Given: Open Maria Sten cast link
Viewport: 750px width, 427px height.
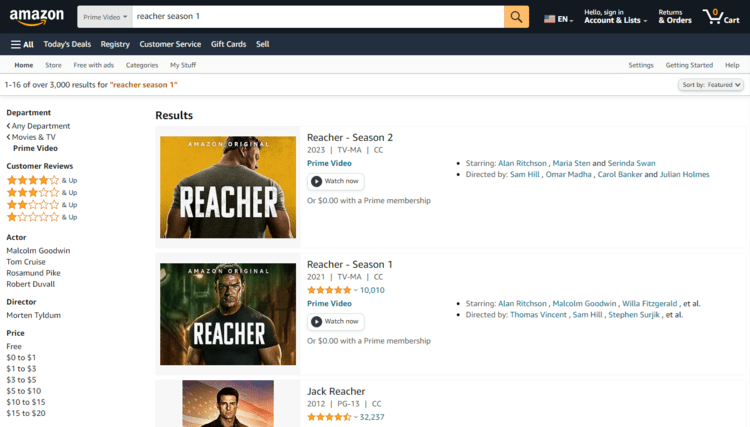Looking at the screenshot, I should [571, 163].
